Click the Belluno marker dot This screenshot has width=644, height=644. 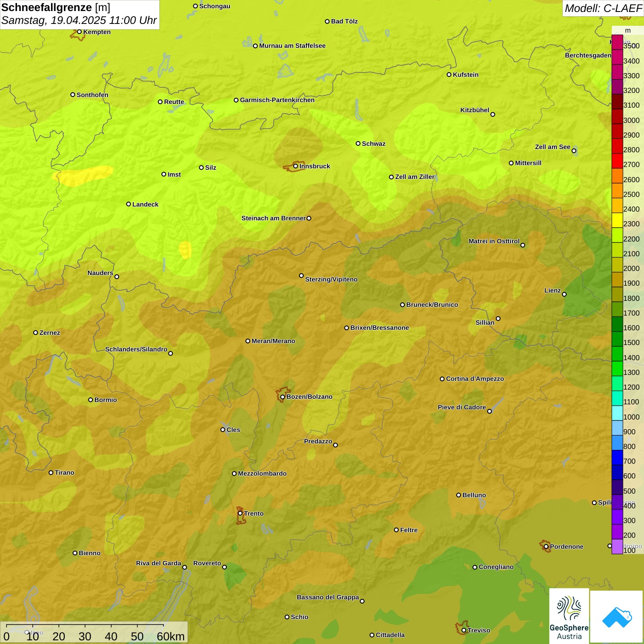tap(458, 495)
